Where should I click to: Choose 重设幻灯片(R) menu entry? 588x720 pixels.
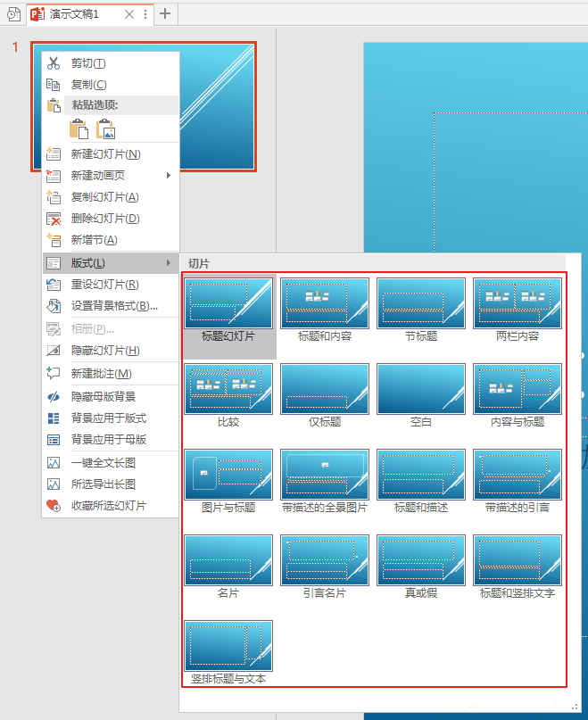click(111, 285)
